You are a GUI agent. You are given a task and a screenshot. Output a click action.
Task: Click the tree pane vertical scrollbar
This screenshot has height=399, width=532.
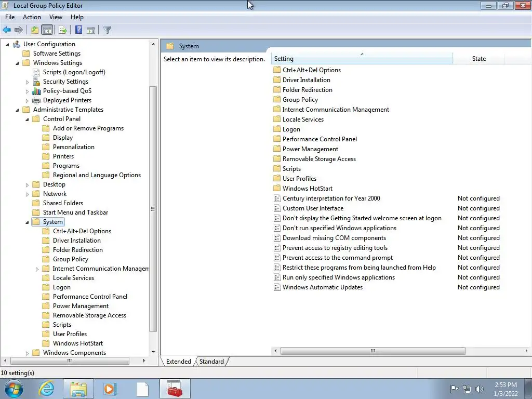point(153,209)
